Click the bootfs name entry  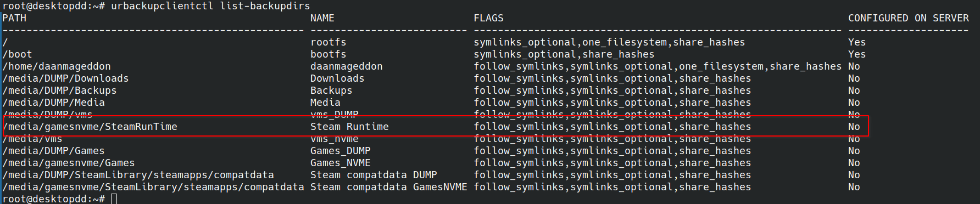[x=328, y=54]
